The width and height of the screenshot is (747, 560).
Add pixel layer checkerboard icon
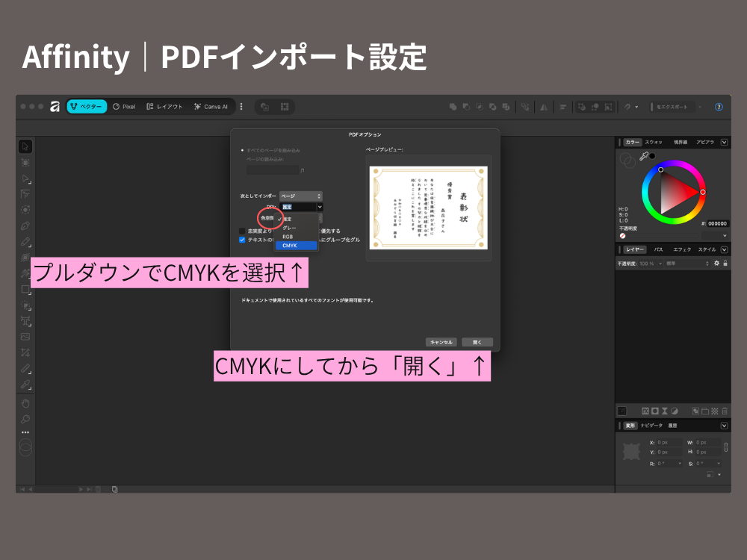pyautogui.click(x=715, y=411)
